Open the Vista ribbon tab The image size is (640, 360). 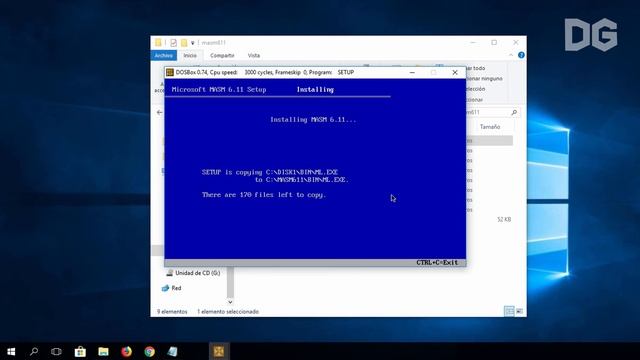pos(253,56)
